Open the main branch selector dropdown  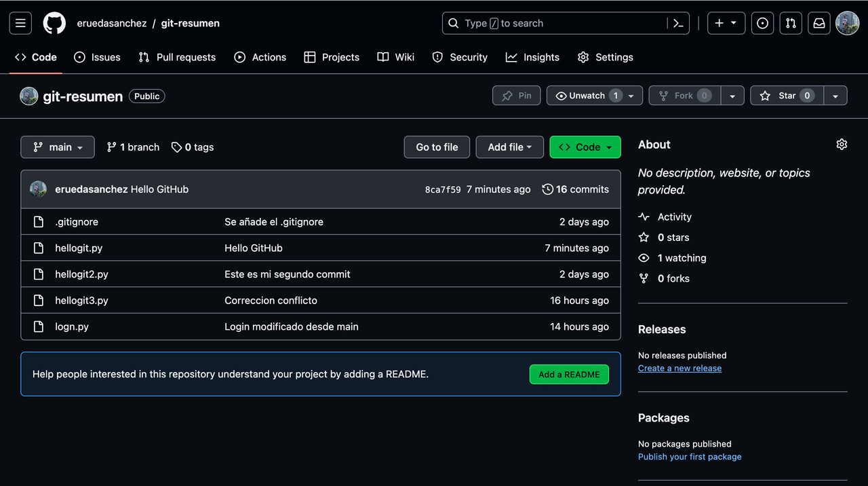pyautogui.click(x=58, y=147)
